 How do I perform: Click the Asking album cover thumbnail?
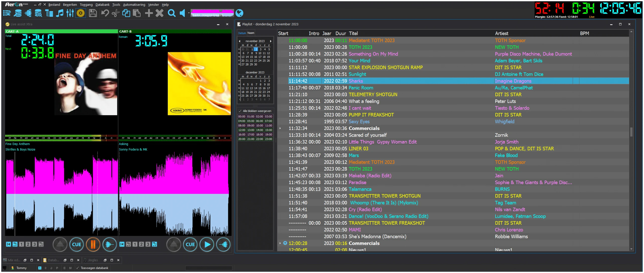[199, 84]
